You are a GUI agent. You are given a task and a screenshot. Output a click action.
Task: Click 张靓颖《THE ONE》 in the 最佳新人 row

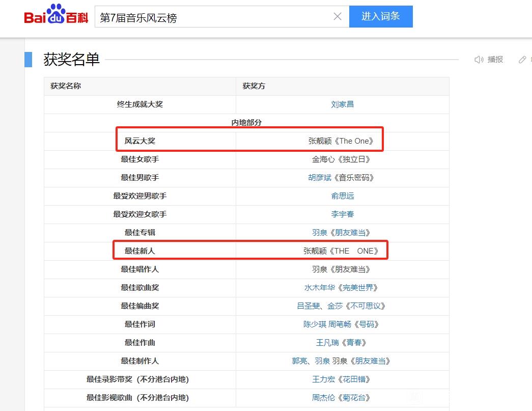pos(341,251)
